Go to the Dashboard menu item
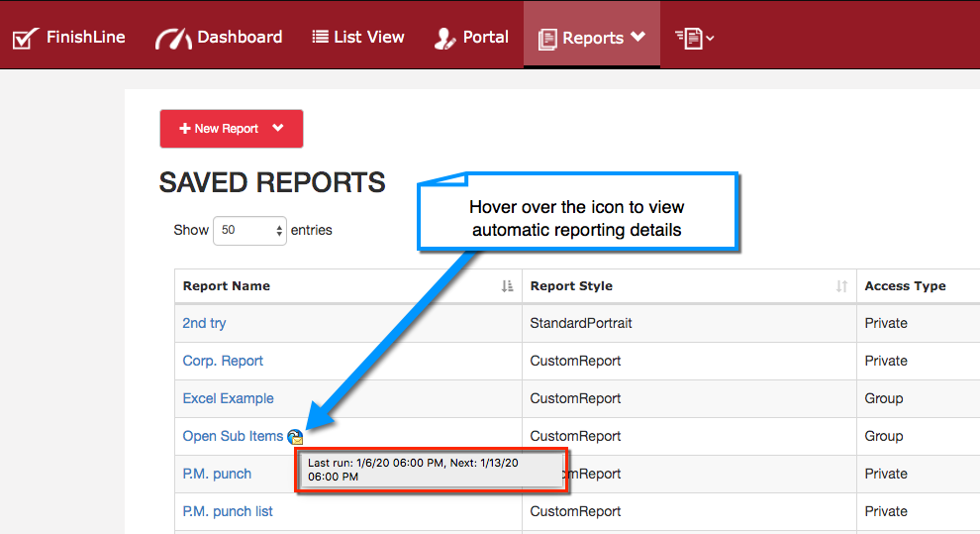Image resolution: width=980 pixels, height=534 pixels. (x=240, y=37)
